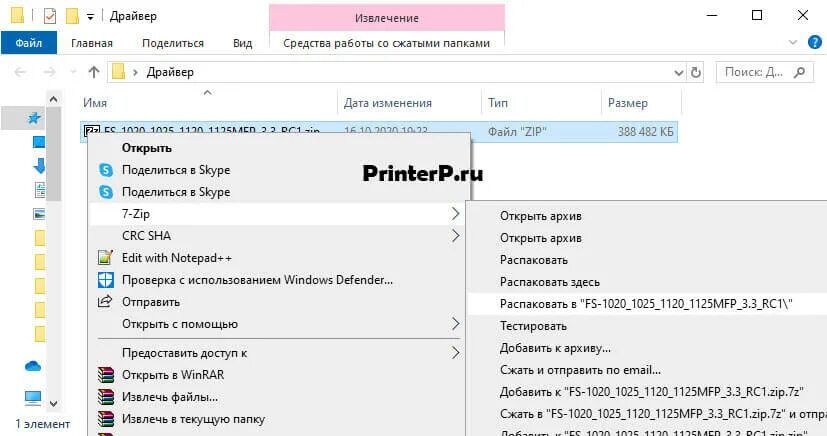Click the search magnifier icon

pos(800,72)
